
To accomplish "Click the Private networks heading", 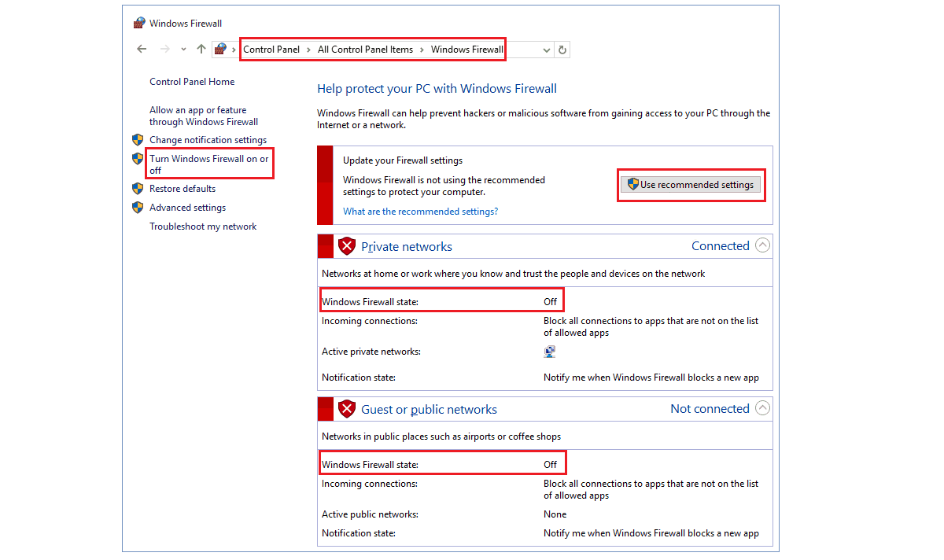I will [407, 246].
